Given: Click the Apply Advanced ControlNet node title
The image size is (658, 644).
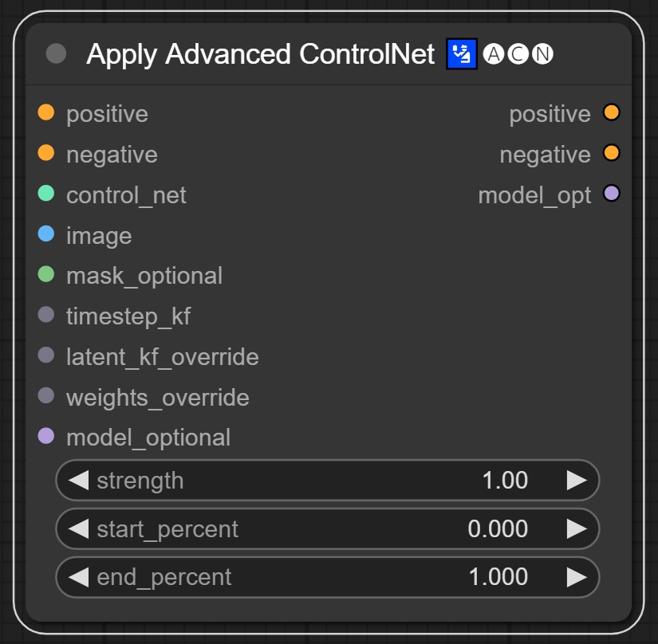Looking at the screenshot, I should tap(260, 54).
